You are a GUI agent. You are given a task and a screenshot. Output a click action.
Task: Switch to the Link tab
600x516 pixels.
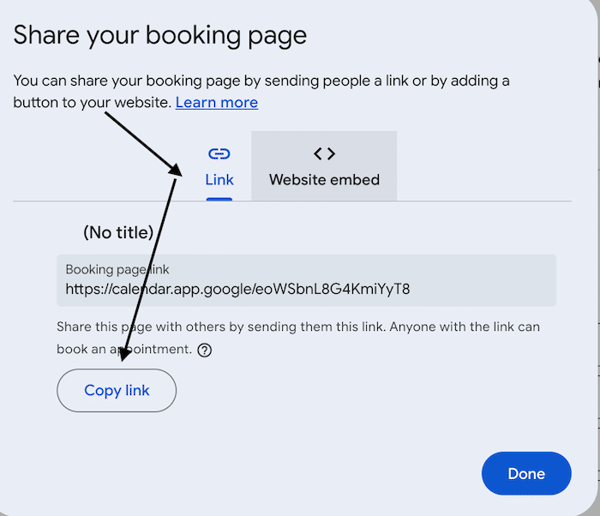(219, 167)
